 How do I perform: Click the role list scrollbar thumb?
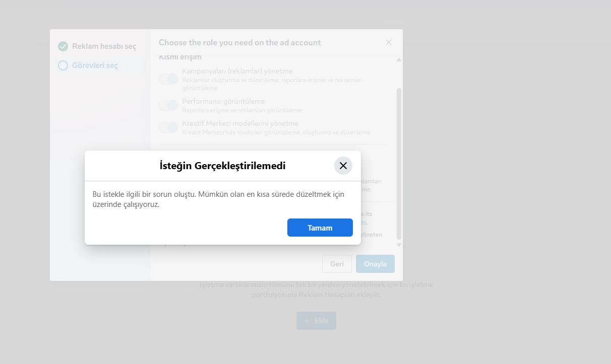pos(399,164)
